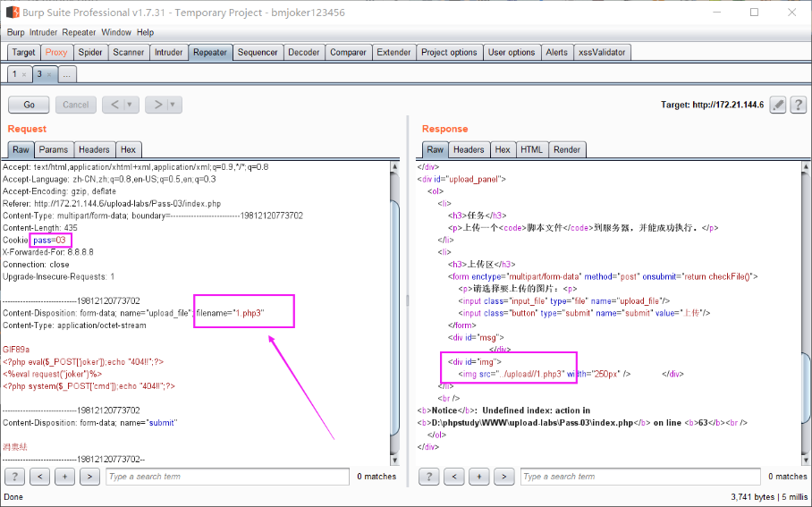The width and height of the screenshot is (812, 507).
Task: Open the Project options tab
Action: [x=449, y=52]
